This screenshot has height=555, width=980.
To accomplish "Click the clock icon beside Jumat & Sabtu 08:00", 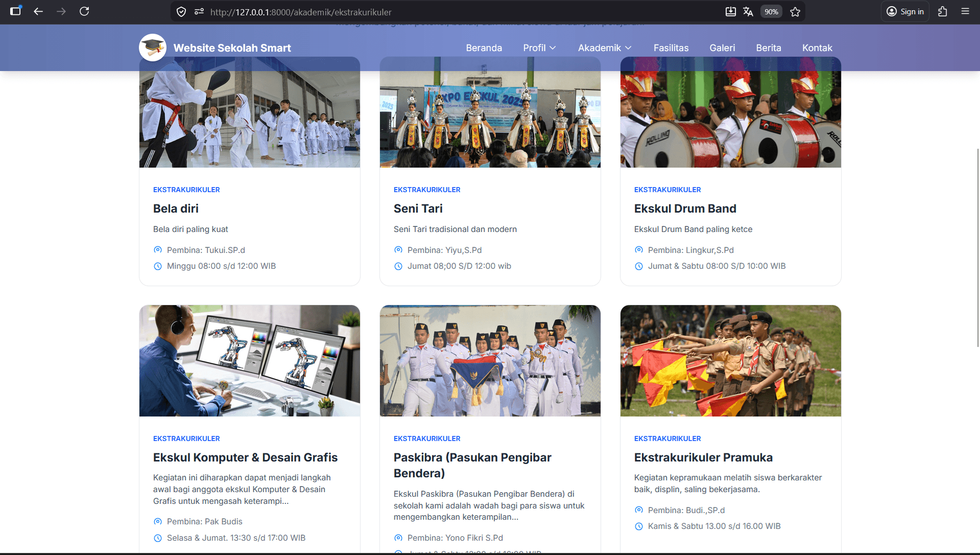I will [x=639, y=266].
